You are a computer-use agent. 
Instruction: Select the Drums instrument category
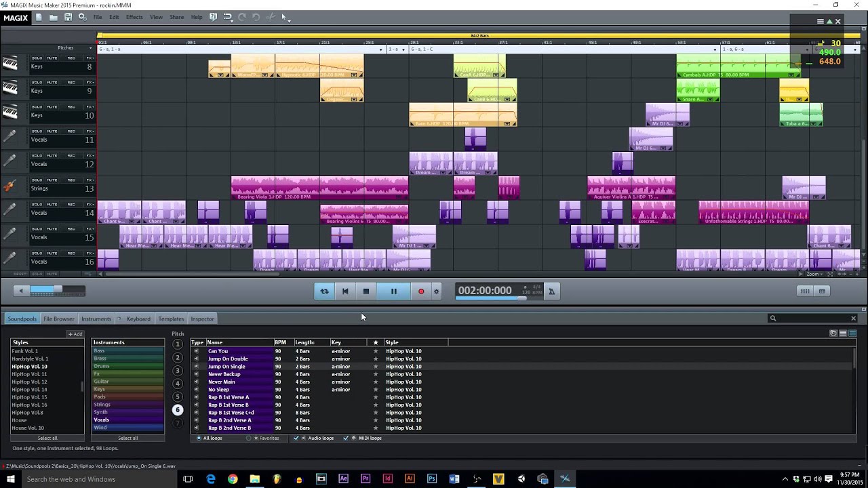tap(127, 366)
